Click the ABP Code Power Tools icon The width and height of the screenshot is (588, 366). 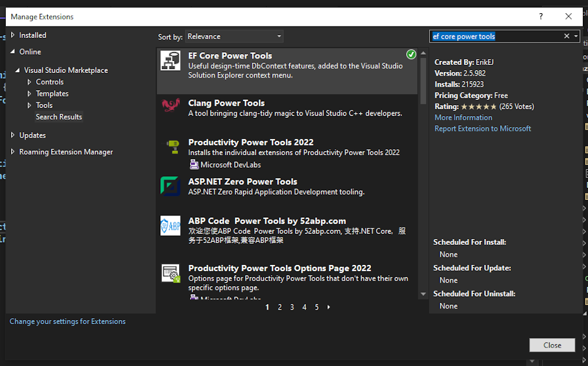(171, 226)
